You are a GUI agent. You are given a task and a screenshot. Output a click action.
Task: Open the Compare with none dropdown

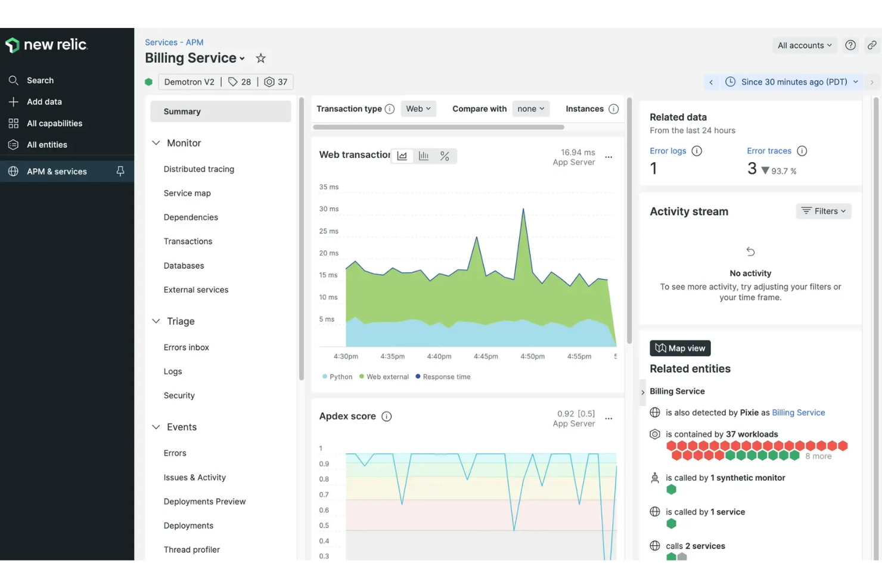pyautogui.click(x=530, y=108)
